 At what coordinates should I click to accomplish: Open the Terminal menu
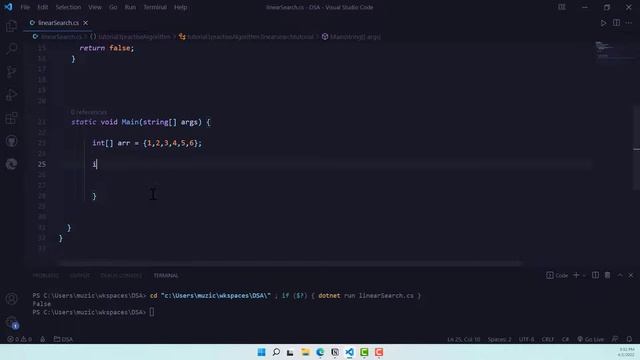(155, 7)
